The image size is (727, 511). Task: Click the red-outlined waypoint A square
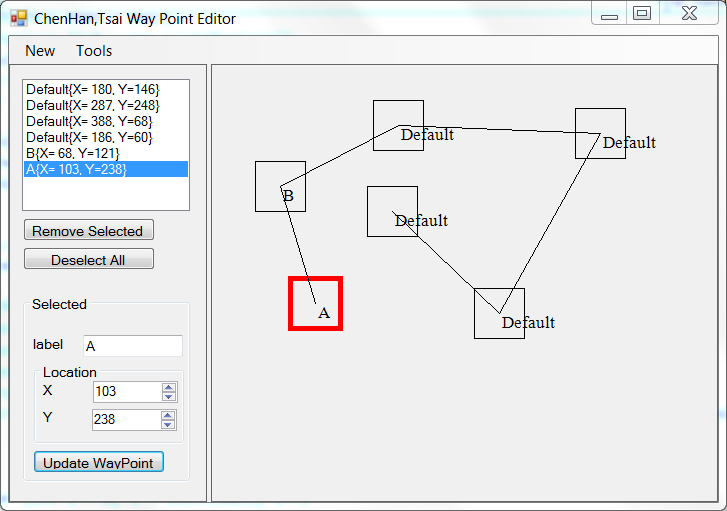[x=315, y=303]
